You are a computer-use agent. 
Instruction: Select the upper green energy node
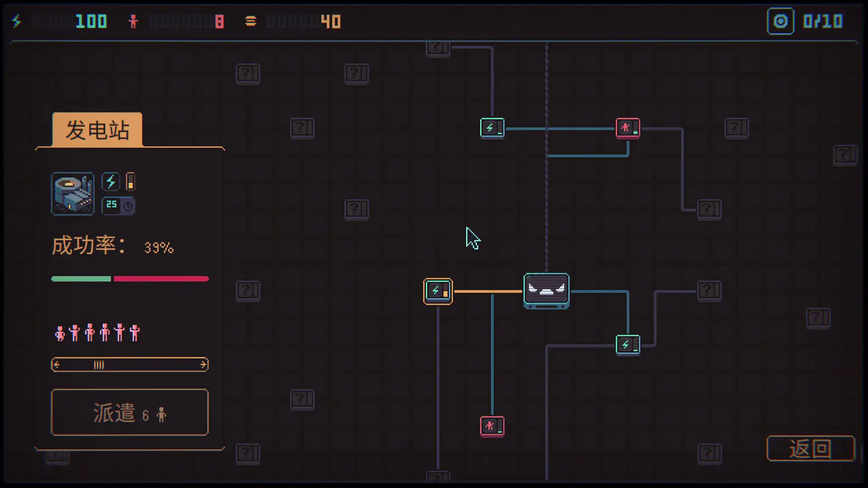(492, 128)
